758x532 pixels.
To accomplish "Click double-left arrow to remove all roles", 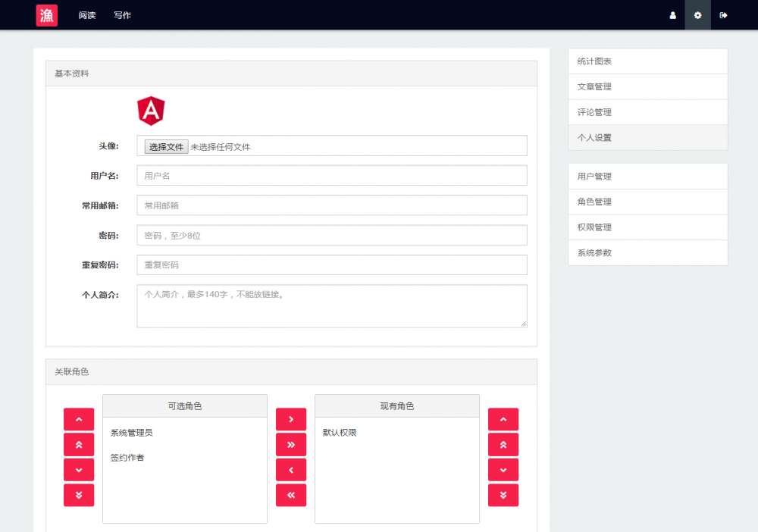I will [x=291, y=495].
